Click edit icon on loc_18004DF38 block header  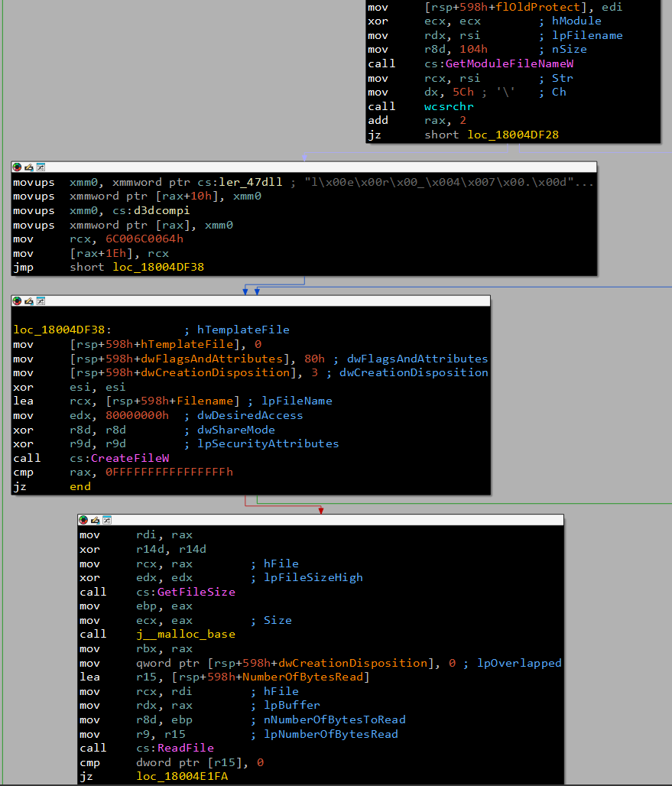[x=29, y=300]
